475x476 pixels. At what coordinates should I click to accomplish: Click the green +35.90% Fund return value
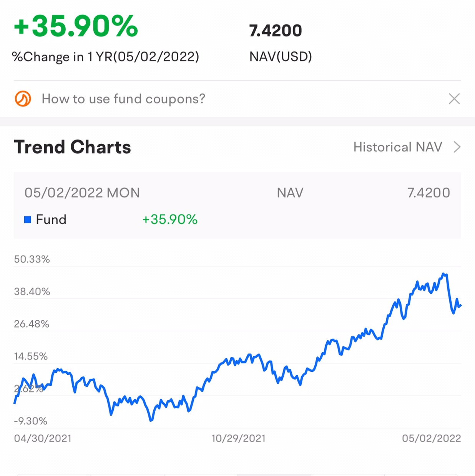click(169, 220)
